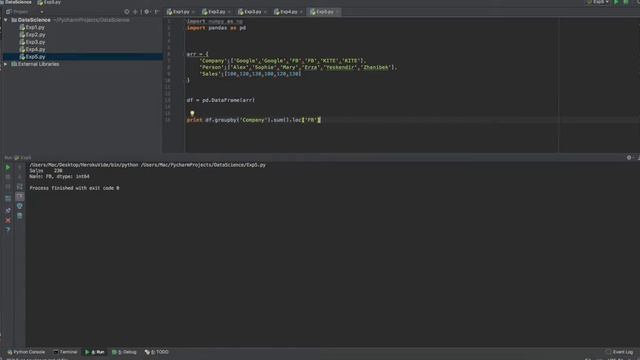The image size is (640, 360).
Task: Click the Exp5.py breadcrumb in navigation bar
Action: (x=49, y=2)
